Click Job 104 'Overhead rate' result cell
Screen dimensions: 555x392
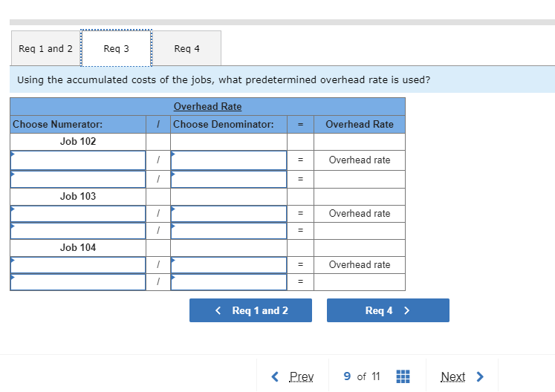point(360,265)
